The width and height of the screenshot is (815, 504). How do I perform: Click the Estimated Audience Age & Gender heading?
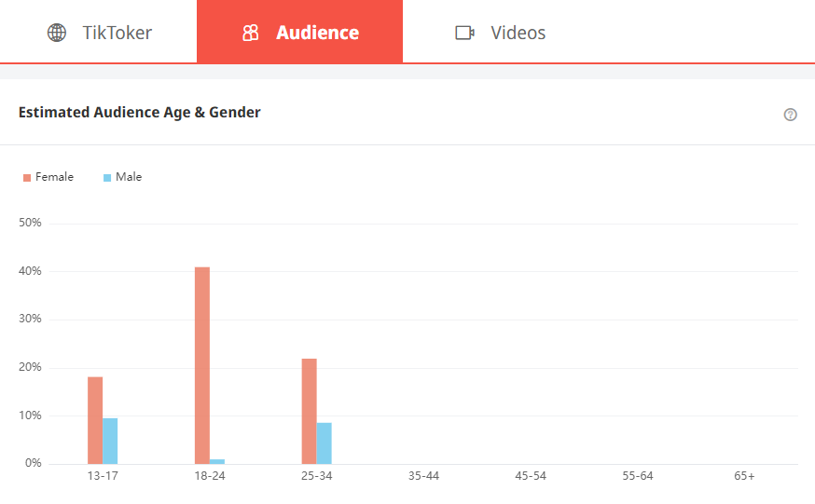[x=140, y=113]
